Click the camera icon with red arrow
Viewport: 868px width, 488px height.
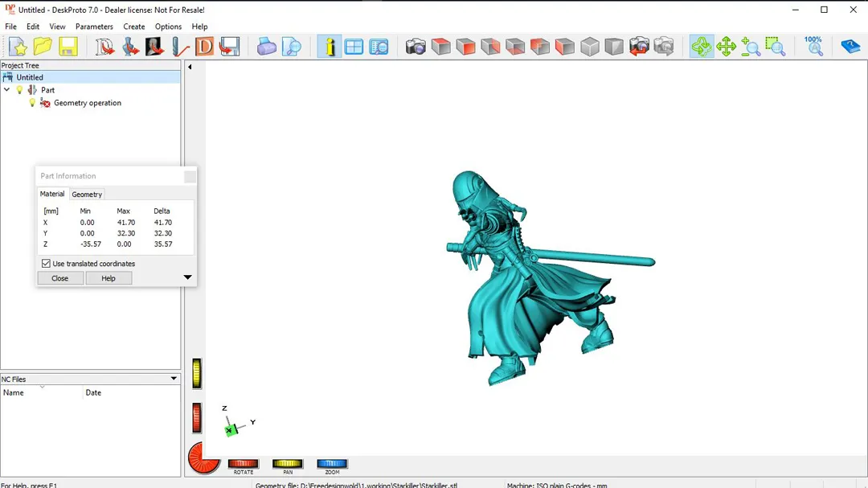pos(639,47)
